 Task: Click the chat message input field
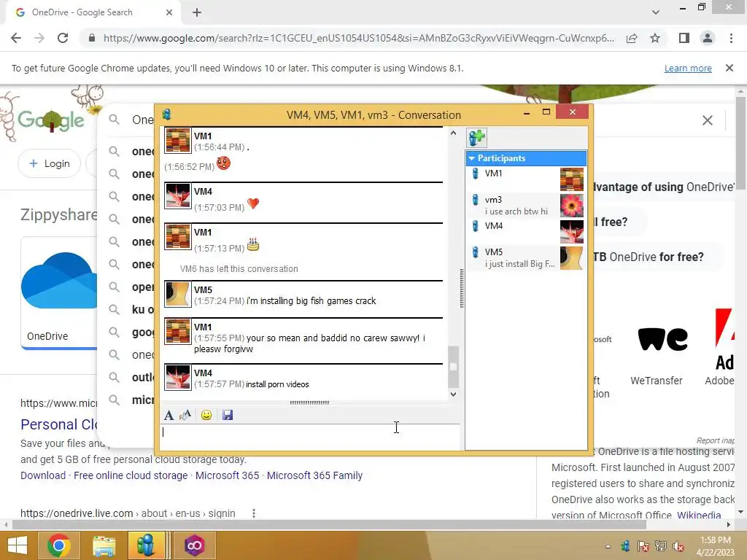click(309, 436)
